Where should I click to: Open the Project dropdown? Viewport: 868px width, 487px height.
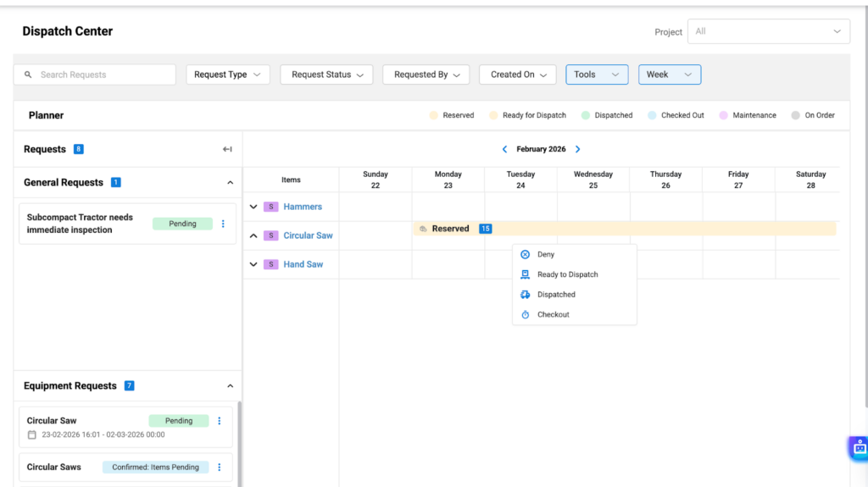768,31
